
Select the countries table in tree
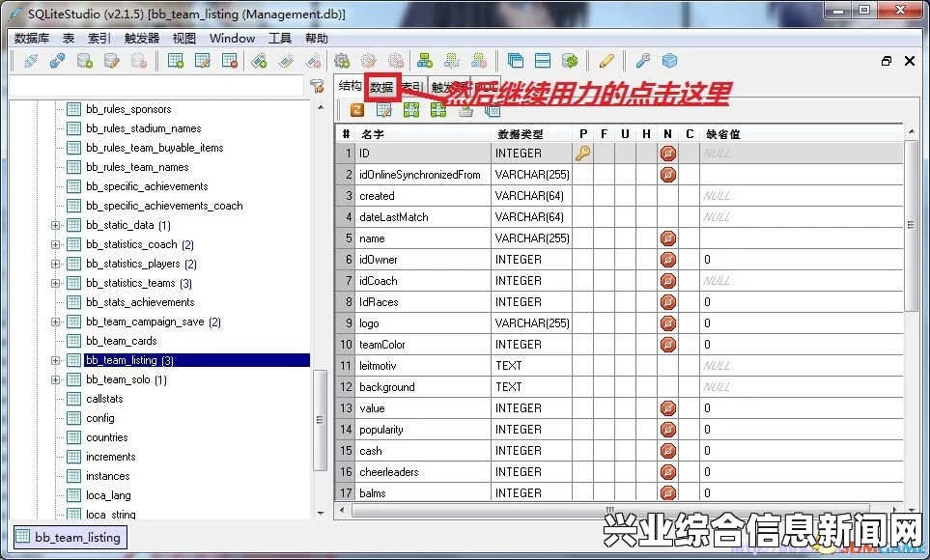(107, 437)
